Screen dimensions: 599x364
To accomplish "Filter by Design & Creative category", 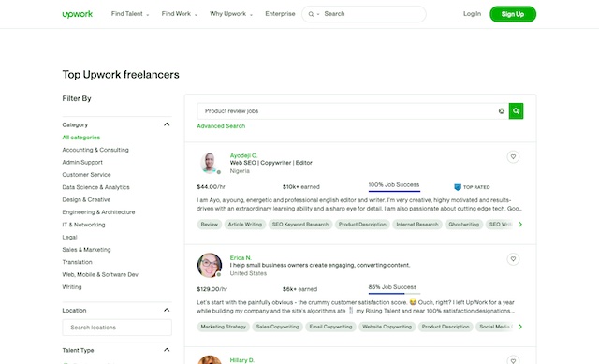I will tap(86, 199).
